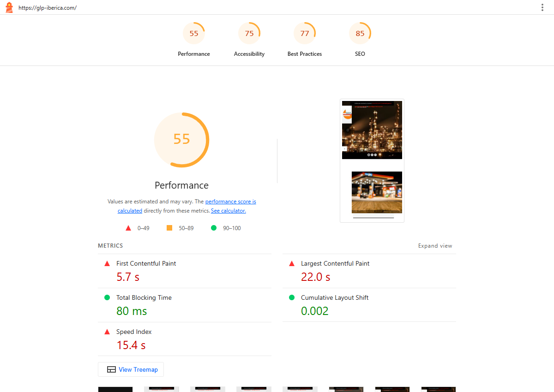Click the red triangle beside First Contentful Paint
The height and width of the screenshot is (392, 554).
(x=107, y=263)
